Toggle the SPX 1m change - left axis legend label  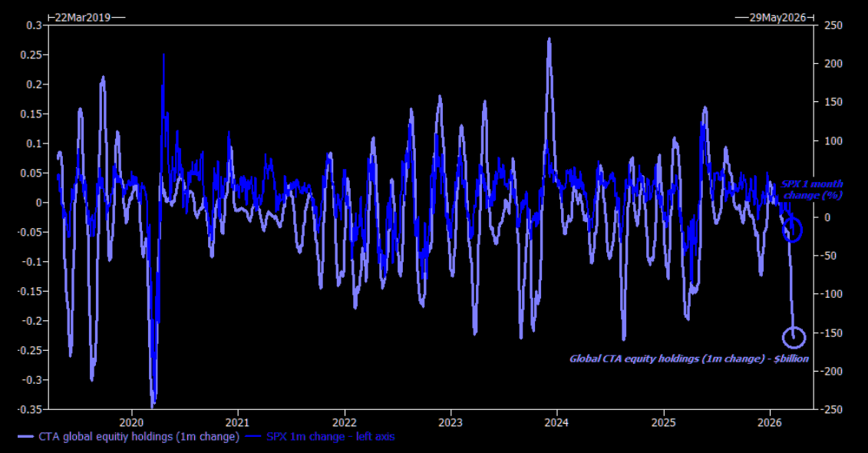(x=331, y=437)
